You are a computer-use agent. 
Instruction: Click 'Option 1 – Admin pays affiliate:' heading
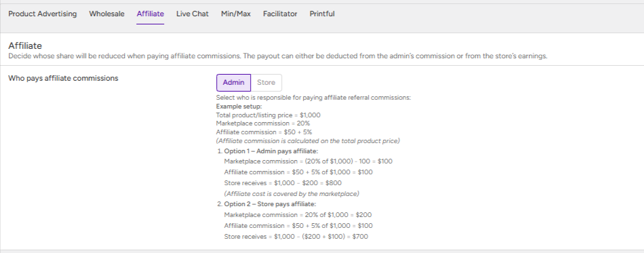(x=271, y=151)
